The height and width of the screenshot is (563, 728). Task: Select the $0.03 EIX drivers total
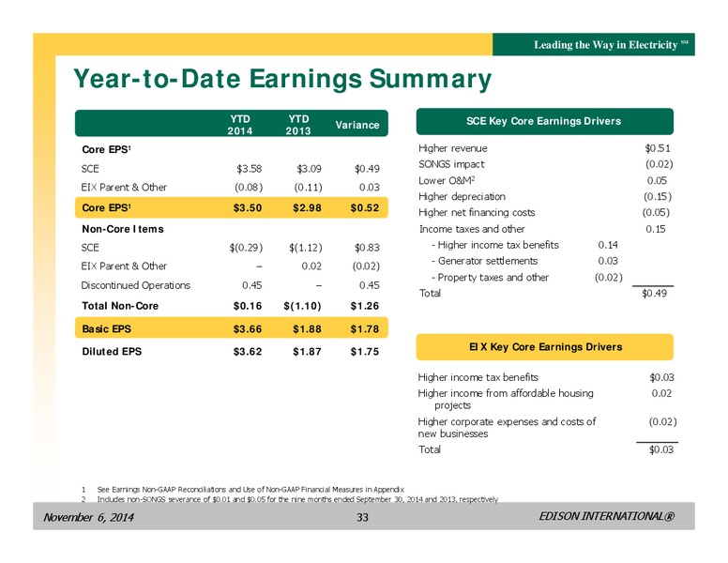[x=661, y=449]
